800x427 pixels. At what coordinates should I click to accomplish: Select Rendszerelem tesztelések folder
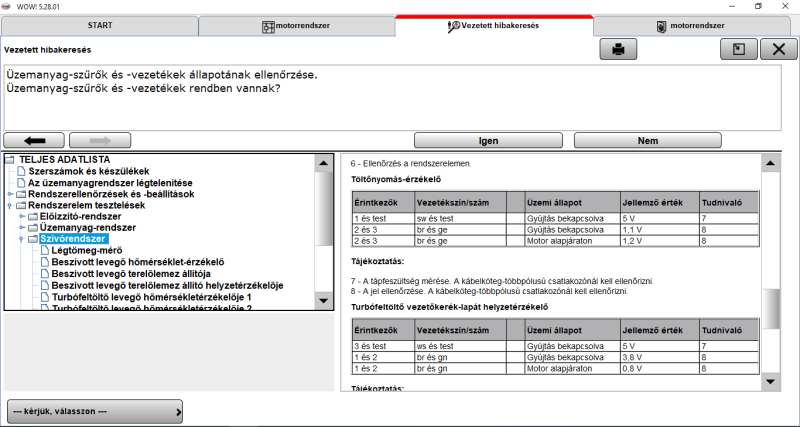point(87,206)
